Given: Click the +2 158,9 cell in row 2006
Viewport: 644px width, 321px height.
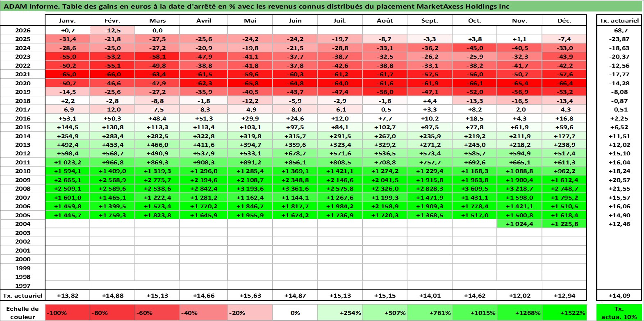Looking at the screenshot, I should click(385, 206).
